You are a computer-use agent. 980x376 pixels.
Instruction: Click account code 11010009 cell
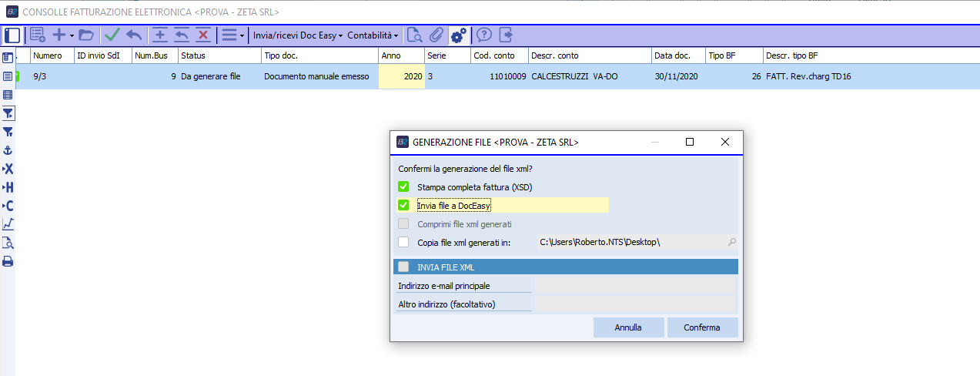500,76
